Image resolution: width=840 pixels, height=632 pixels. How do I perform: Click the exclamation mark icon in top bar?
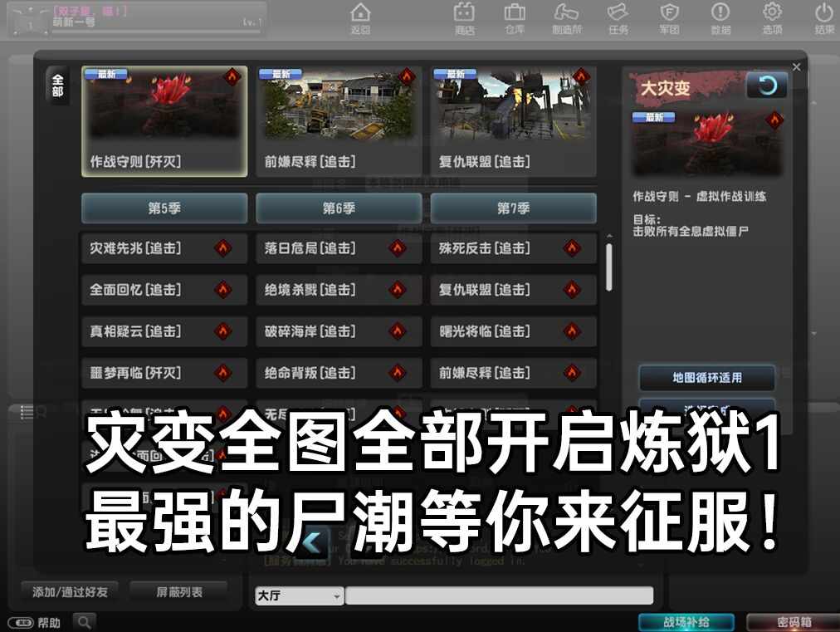[x=720, y=12]
